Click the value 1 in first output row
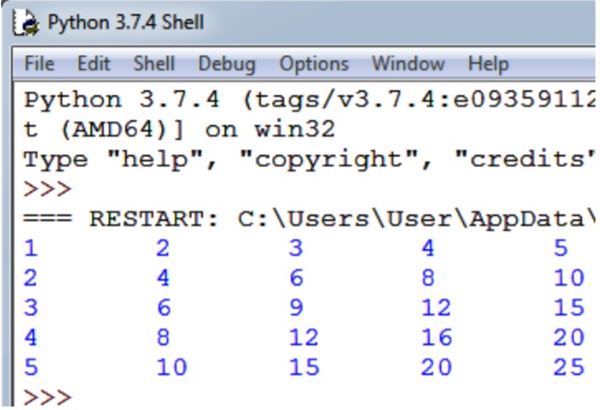600x410 pixels. [x=31, y=248]
